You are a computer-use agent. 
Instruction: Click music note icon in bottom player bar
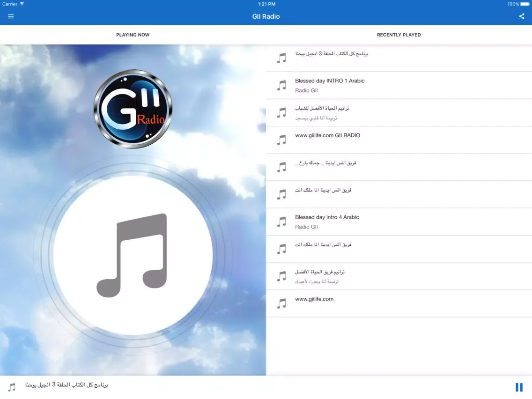tap(12, 387)
